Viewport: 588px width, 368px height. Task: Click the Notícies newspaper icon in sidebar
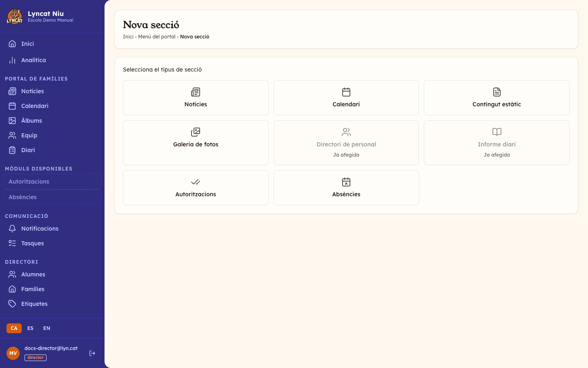tap(12, 91)
